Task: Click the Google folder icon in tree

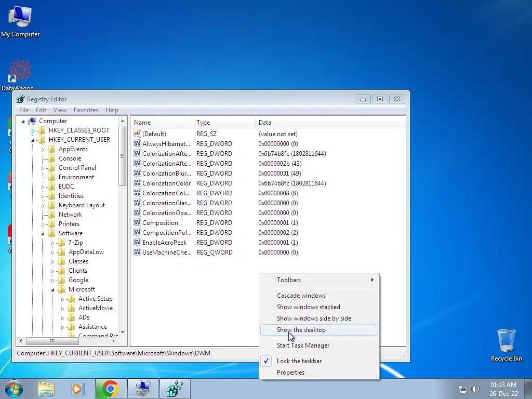Action: (61, 280)
